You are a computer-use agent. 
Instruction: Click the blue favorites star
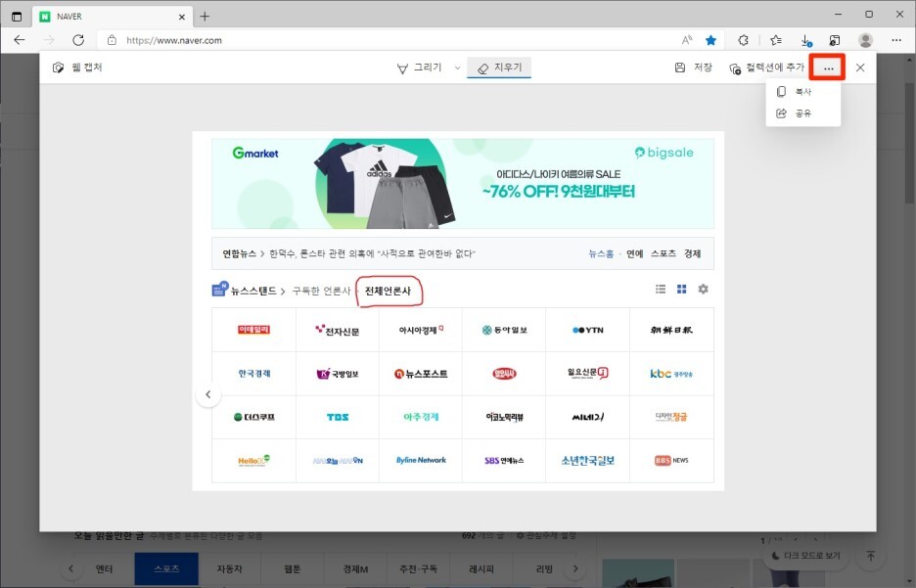tap(710, 40)
